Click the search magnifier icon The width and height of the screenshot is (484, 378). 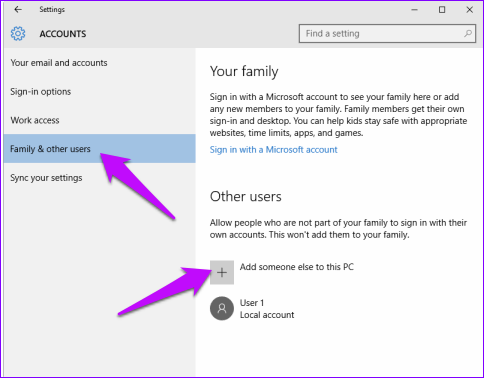[x=468, y=33]
